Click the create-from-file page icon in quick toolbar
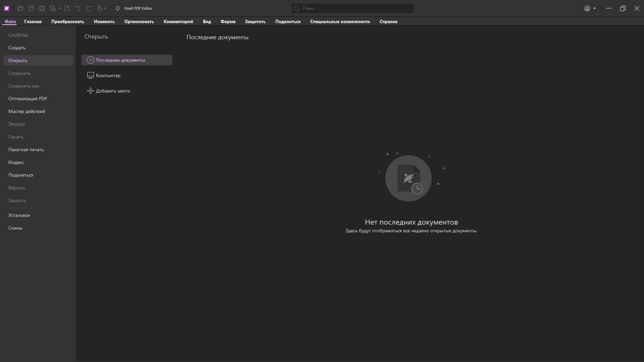644x362 pixels. [53, 8]
